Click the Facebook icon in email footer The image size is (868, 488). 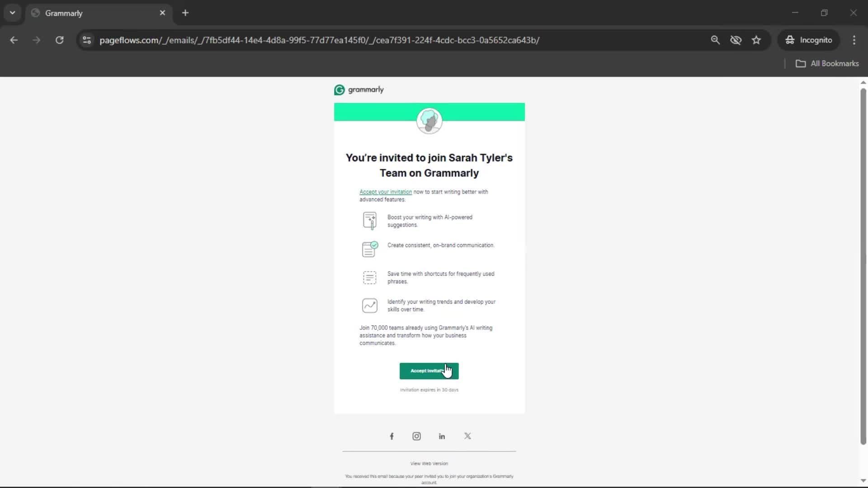tap(392, 436)
